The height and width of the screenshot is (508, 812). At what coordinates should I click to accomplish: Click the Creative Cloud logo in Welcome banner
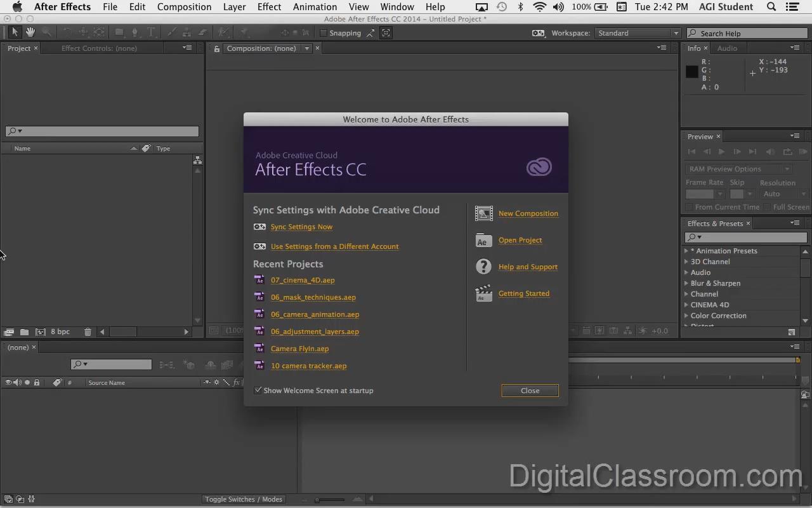click(539, 167)
